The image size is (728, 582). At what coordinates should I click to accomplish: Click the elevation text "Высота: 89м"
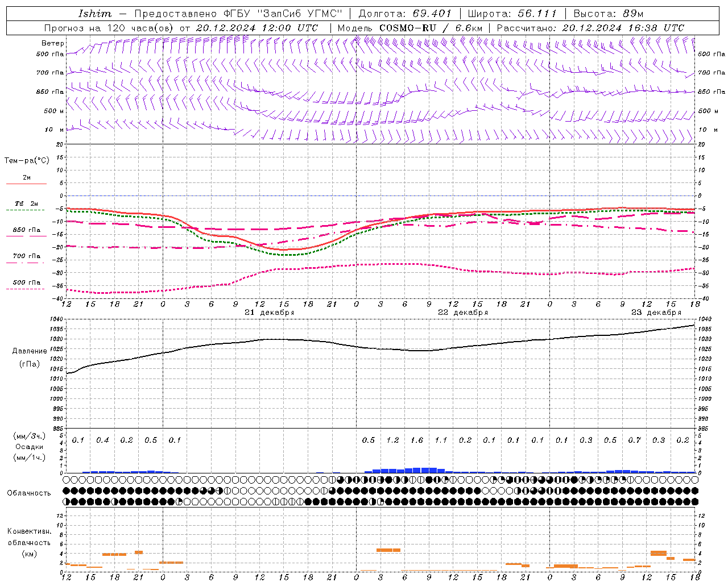point(608,14)
